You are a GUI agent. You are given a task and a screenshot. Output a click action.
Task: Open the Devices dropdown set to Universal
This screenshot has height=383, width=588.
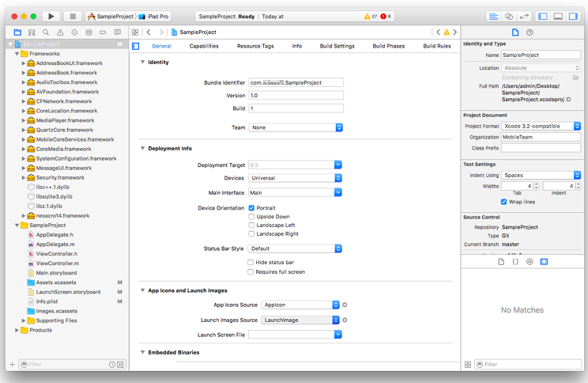pos(296,178)
